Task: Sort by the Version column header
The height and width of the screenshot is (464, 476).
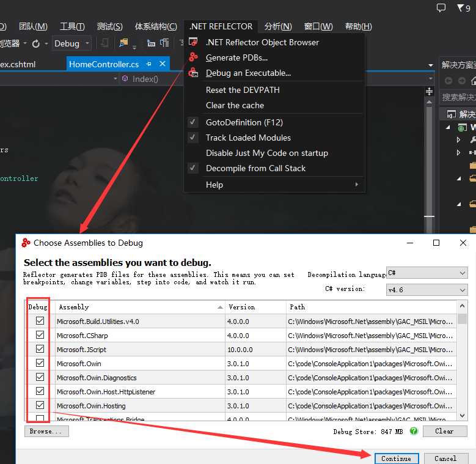Action: 255,307
